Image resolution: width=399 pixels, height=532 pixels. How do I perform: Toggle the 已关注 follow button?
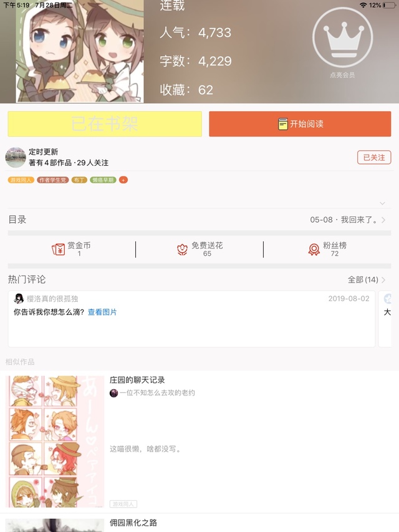374,157
